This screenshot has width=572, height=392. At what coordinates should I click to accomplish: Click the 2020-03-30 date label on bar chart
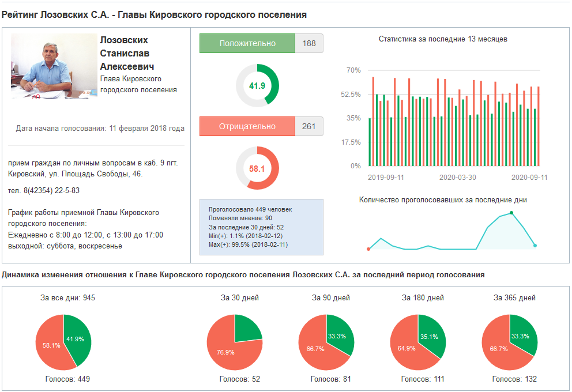[x=457, y=178]
